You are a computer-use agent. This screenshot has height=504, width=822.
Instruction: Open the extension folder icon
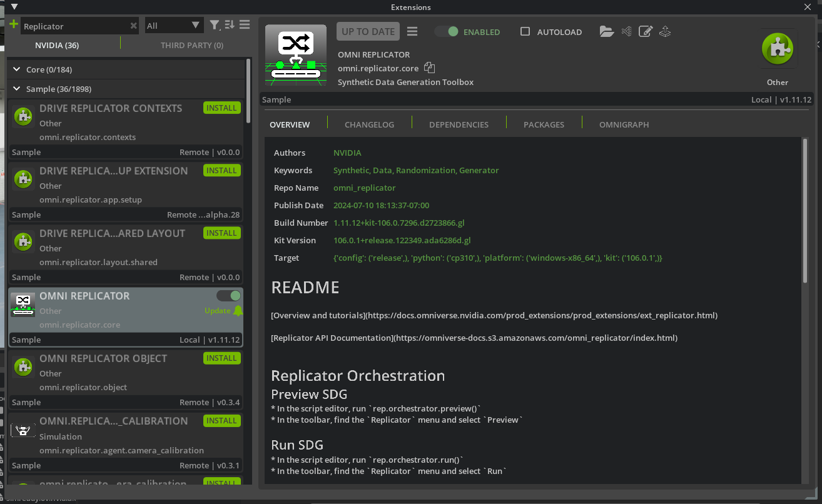pyautogui.click(x=606, y=31)
